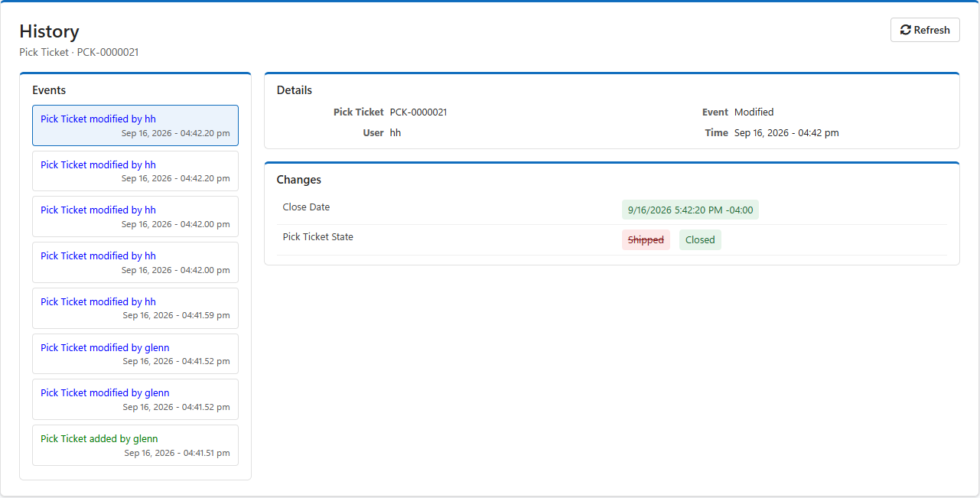980x498 pixels.
Task: Click the 'History' page heading
Action: tap(50, 31)
